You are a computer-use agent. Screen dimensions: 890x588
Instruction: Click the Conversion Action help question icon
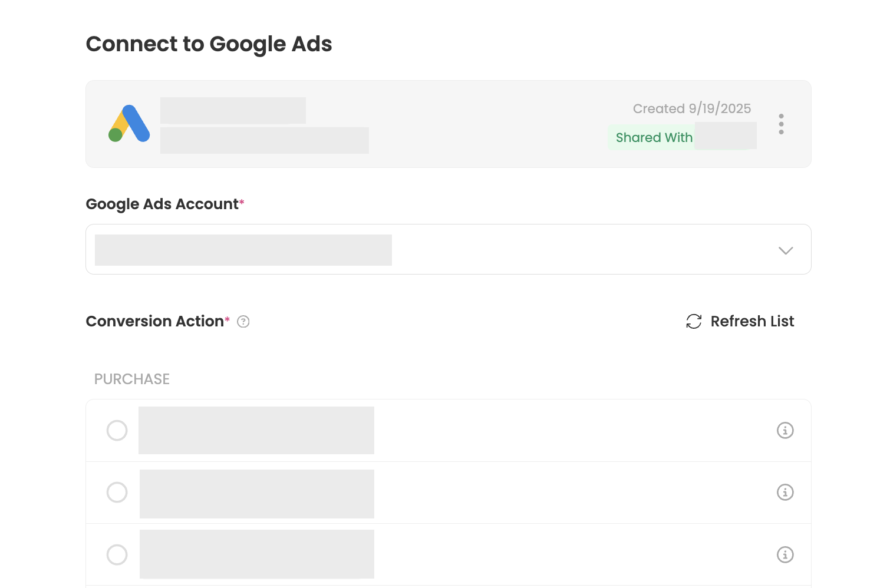(x=243, y=322)
